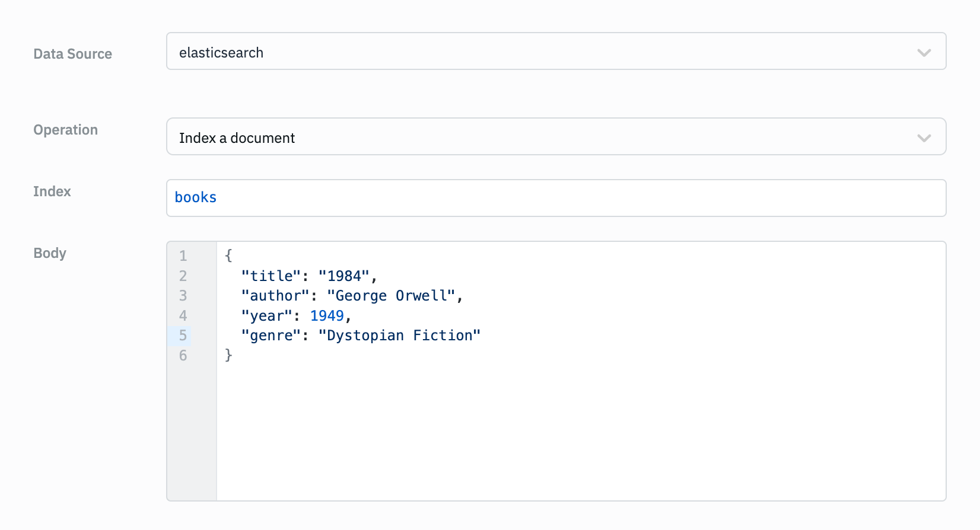Click the Body field label

50,253
